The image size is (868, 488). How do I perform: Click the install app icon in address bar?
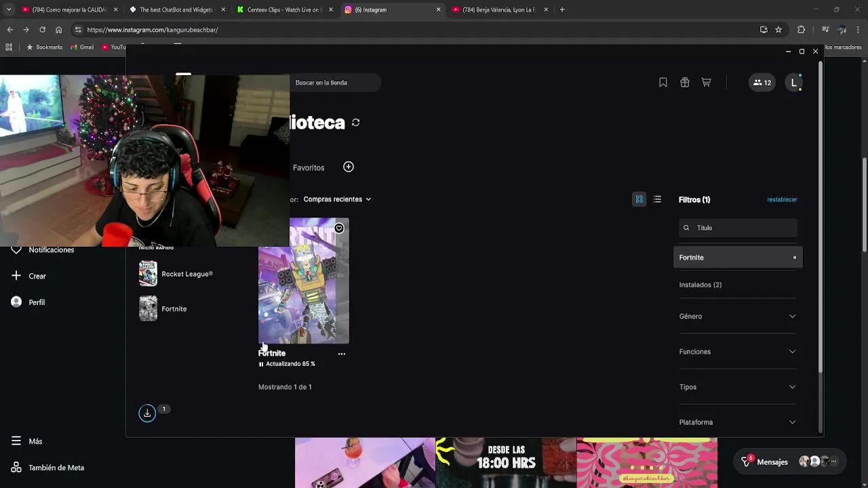pyautogui.click(x=764, y=30)
